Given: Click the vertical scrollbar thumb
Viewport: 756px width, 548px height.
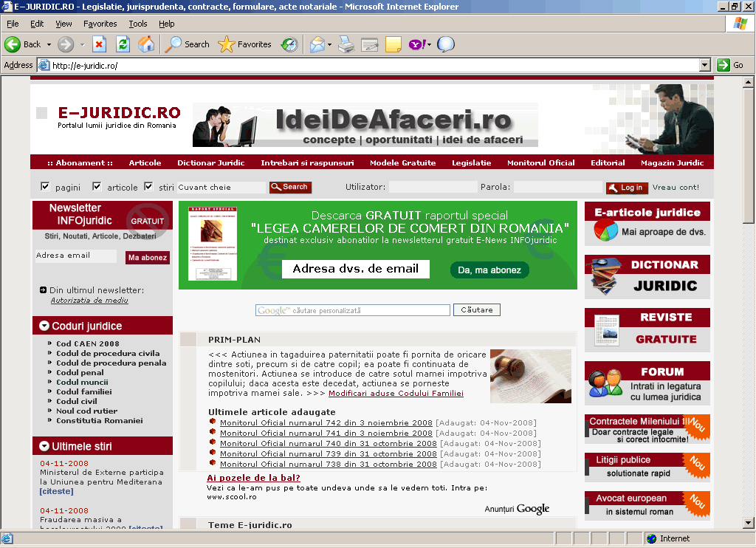Looking at the screenshot, I should tap(748, 156).
